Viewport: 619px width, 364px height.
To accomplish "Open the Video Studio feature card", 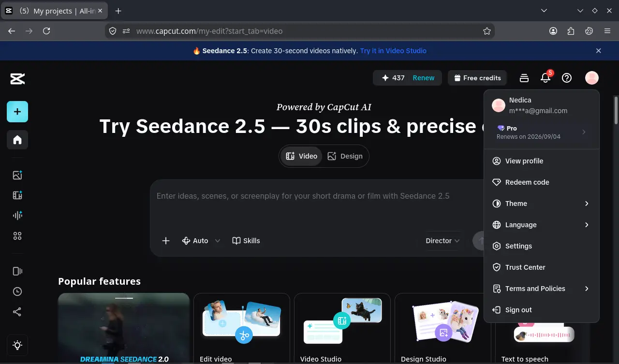I will pyautogui.click(x=342, y=328).
